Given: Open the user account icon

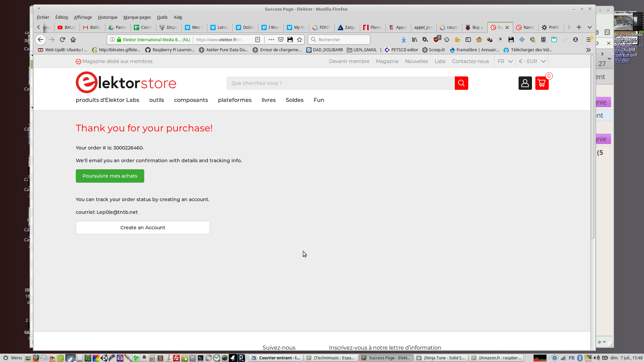Looking at the screenshot, I should (525, 83).
